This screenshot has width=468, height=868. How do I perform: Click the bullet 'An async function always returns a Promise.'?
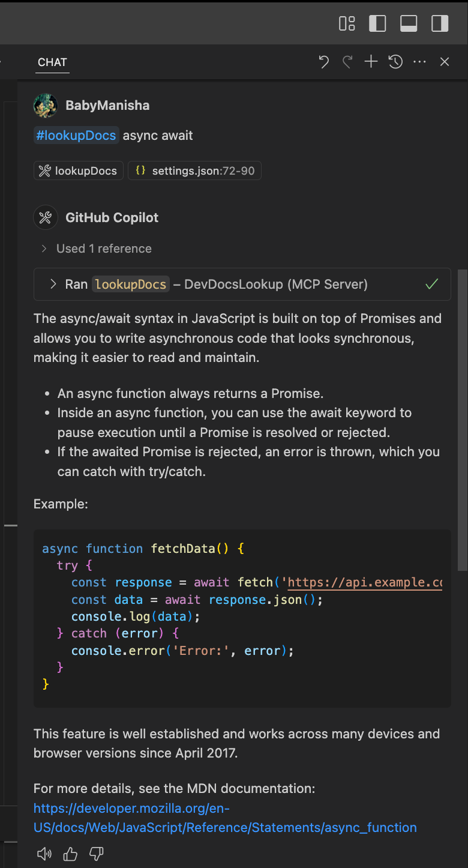tap(190, 394)
